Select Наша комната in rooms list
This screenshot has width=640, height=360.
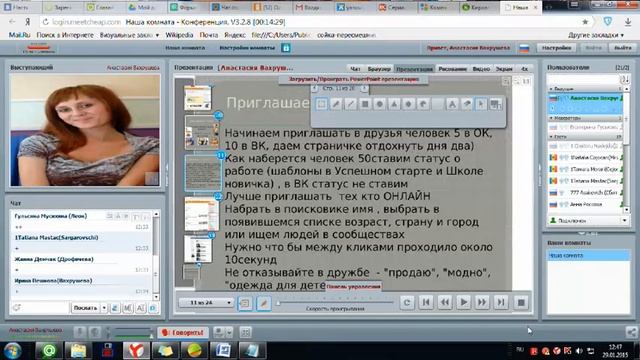click(588, 256)
